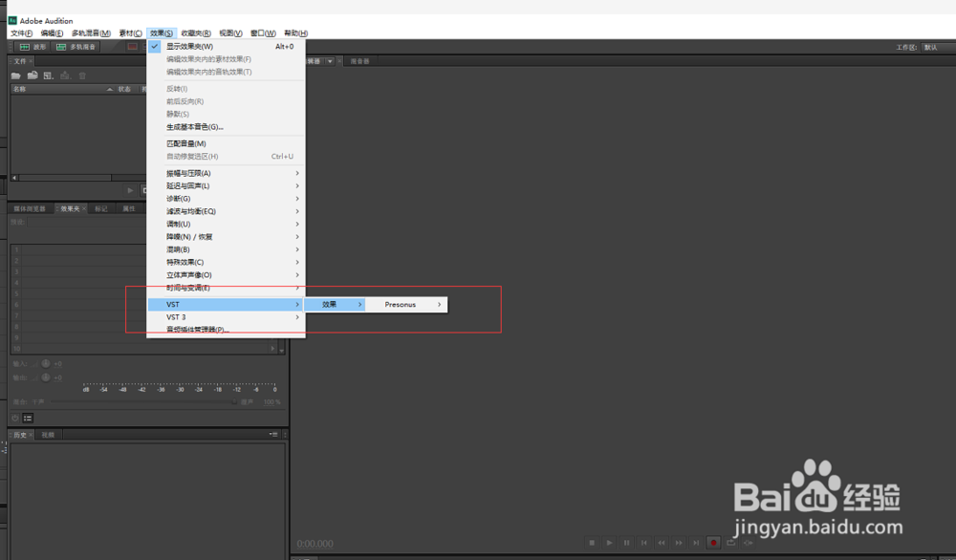This screenshot has width=956, height=560.
Task: Open the Edit (编辑) menu
Action: (52, 32)
